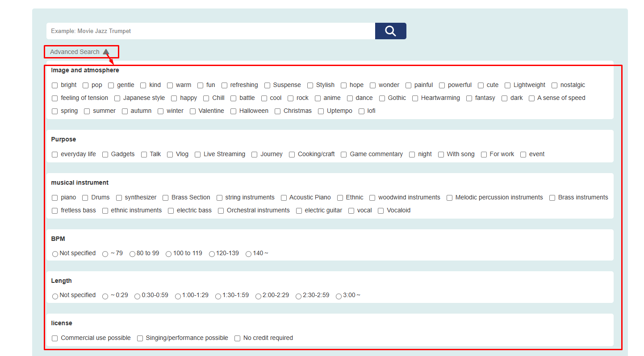Viewport: 644px width, 356px height.
Task: Tick the electric guitar checkbox
Action: pyautogui.click(x=299, y=211)
